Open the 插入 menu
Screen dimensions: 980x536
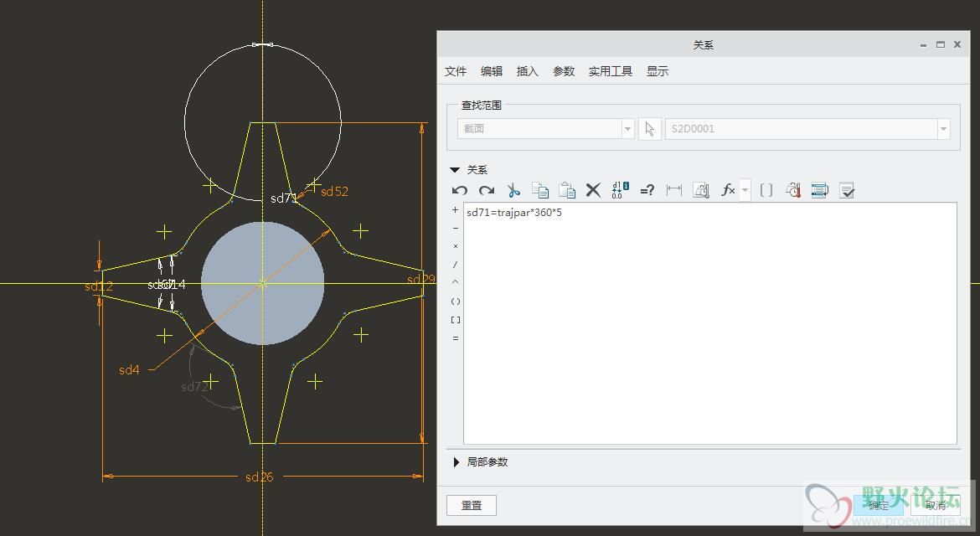click(x=527, y=71)
